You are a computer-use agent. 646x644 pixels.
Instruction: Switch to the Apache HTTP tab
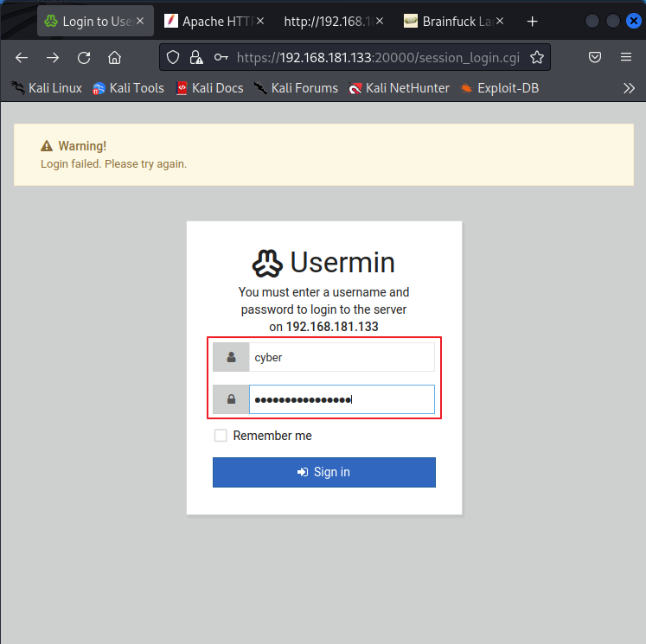click(214, 21)
